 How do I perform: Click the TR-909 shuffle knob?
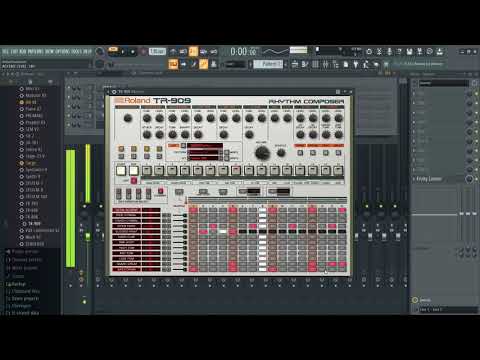281,153
